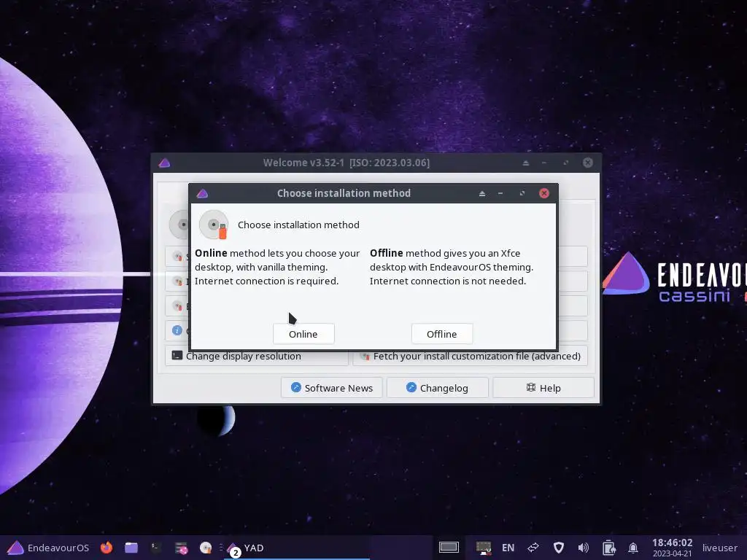
Task: Close the Welcome v3.52-1 window
Action: pos(588,163)
